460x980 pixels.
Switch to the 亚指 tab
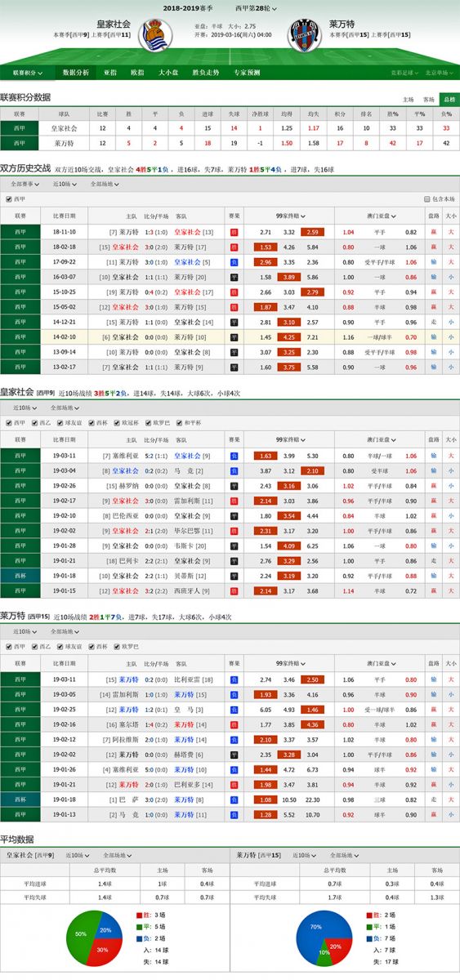click(x=109, y=73)
